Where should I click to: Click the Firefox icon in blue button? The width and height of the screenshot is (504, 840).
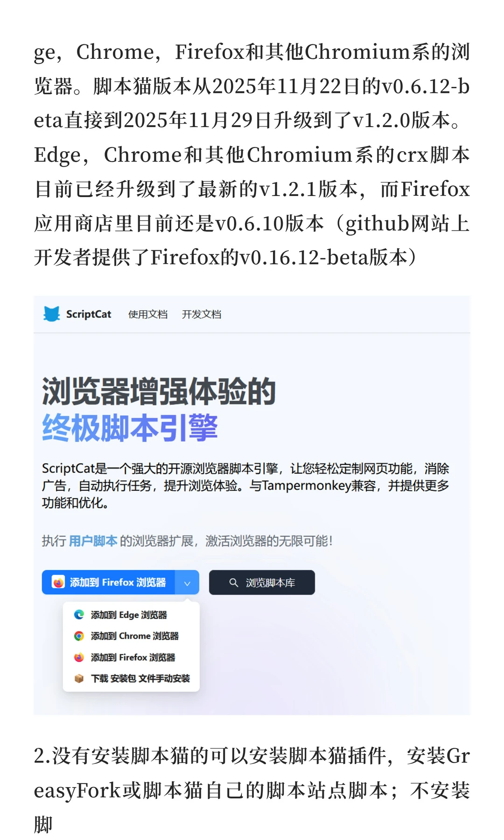(58, 582)
